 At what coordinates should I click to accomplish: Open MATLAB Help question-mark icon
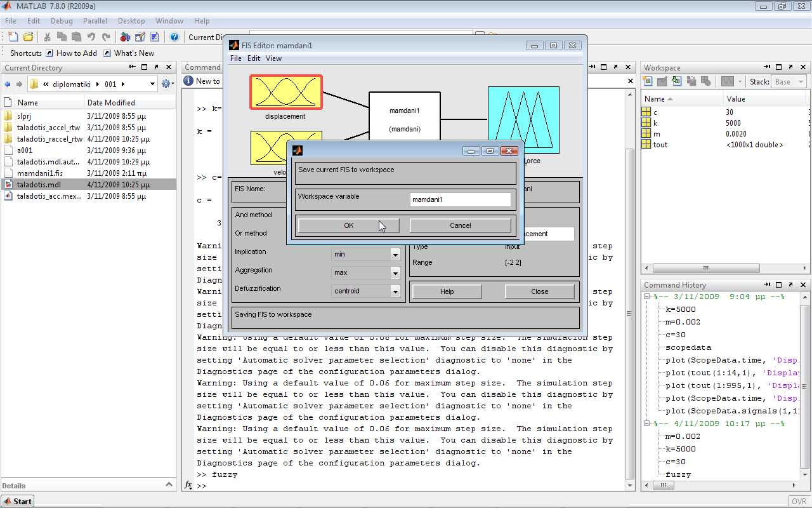[174, 37]
